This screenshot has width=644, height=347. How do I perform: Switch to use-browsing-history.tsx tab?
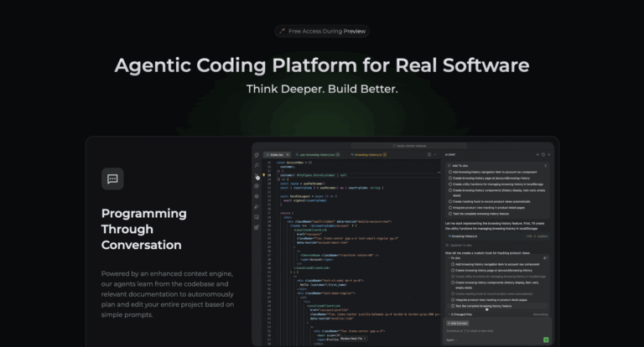click(317, 155)
